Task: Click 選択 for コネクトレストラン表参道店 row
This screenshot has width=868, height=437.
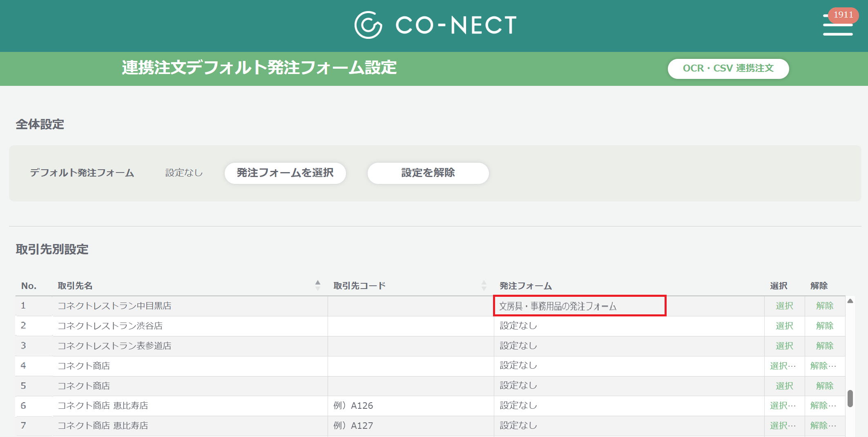Action: [784, 346]
